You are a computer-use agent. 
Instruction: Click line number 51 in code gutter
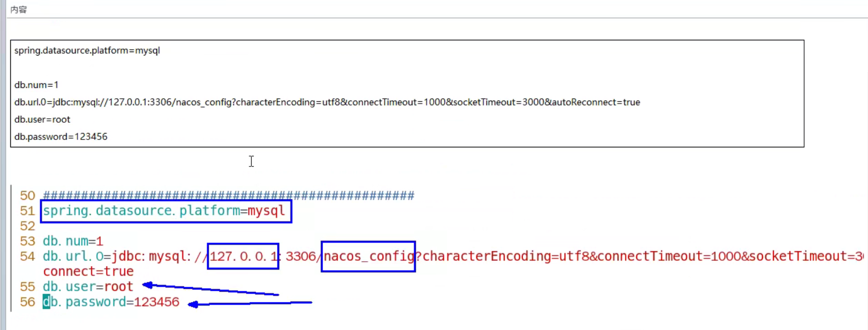(x=27, y=211)
